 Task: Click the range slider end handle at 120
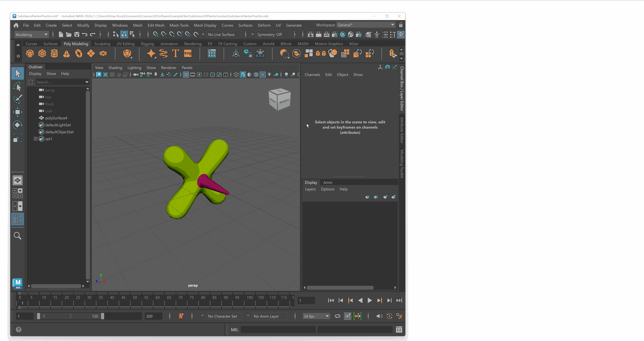coord(102,316)
